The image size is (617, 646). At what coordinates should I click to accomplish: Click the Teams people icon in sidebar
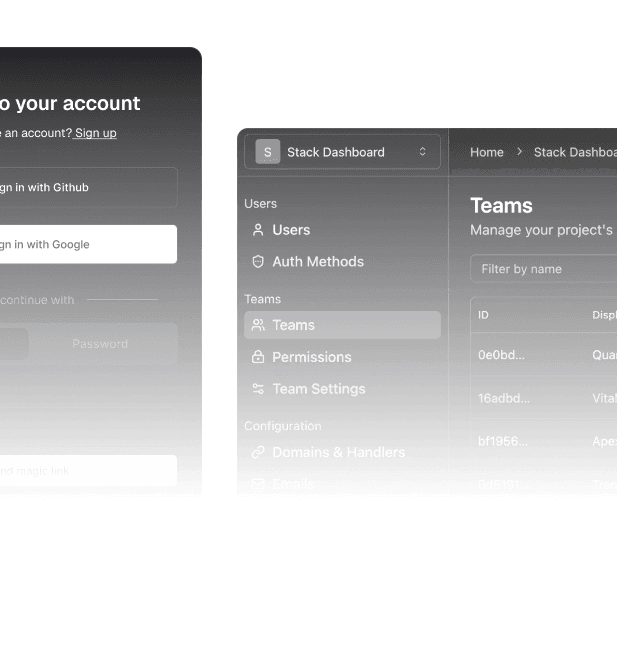[258, 325]
